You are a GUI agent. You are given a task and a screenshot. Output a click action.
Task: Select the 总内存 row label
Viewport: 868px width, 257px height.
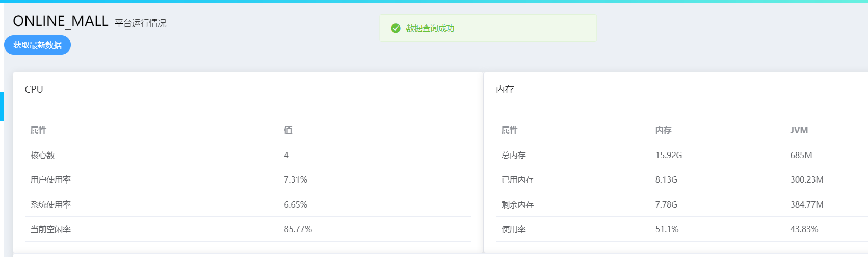pyautogui.click(x=514, y=155)
